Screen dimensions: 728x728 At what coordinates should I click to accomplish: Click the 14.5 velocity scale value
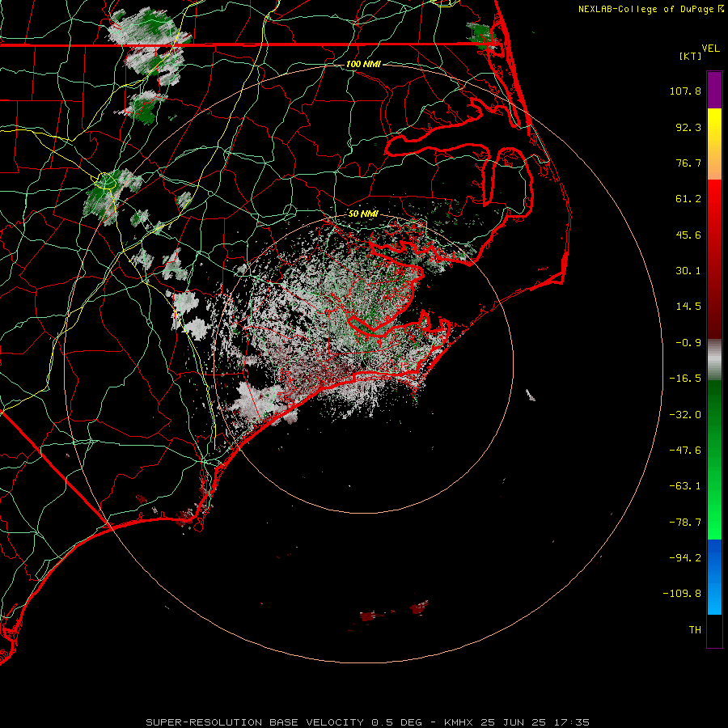688,307
